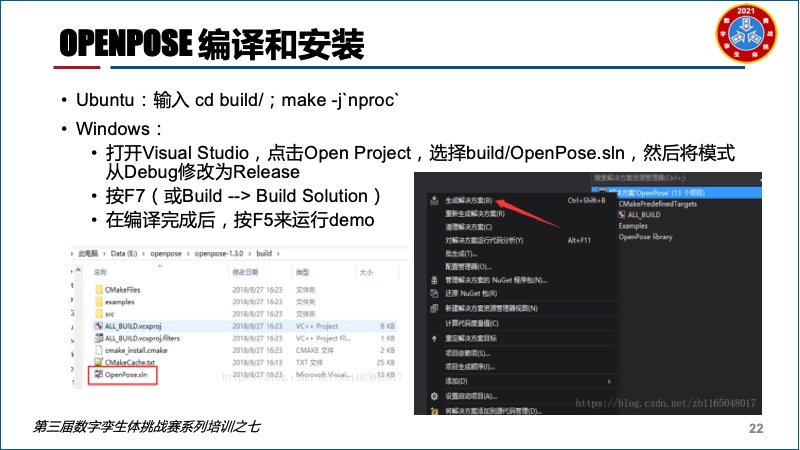Click the Build Solution icon in the context menu
Screen dimensions: 800x450
(434, 201)
